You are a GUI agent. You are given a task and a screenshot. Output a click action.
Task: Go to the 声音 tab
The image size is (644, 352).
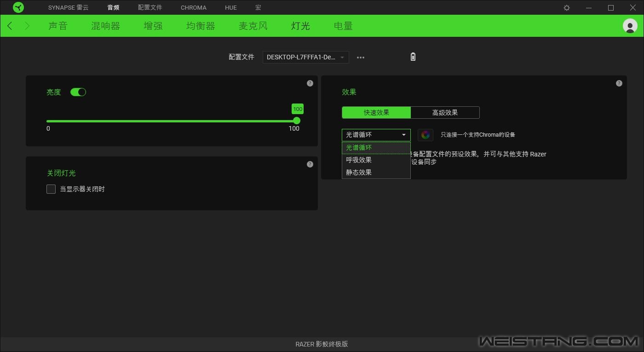click(58, 26)
